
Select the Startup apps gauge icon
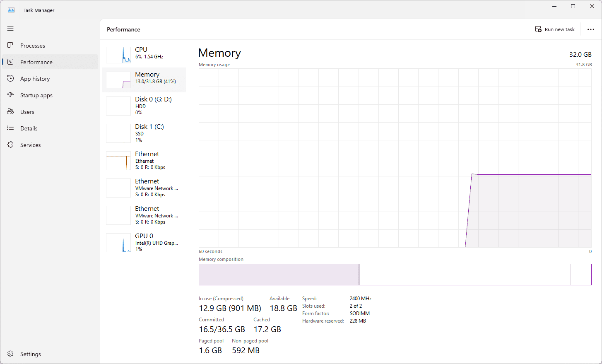(10, 95)
